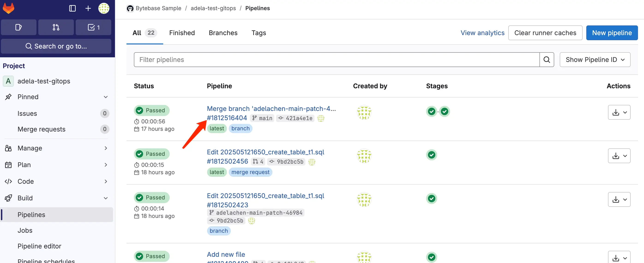Collapse the Pinned section

[106, 97]
